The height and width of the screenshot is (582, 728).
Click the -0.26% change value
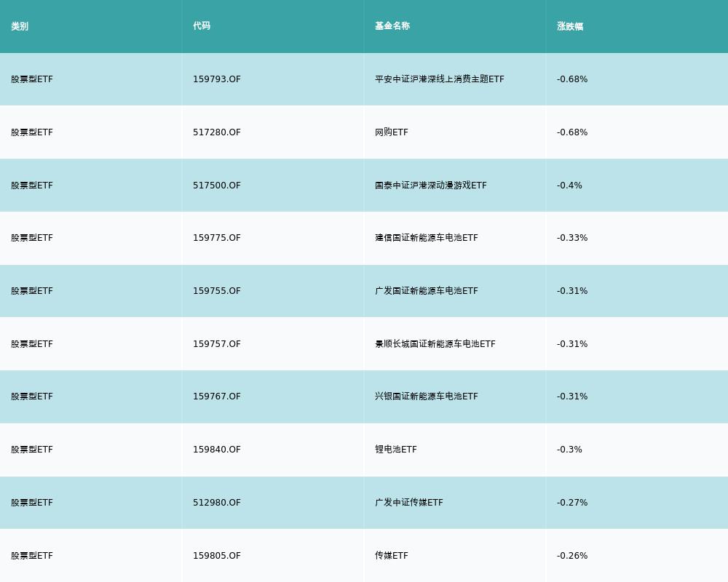tap(572, 556)
